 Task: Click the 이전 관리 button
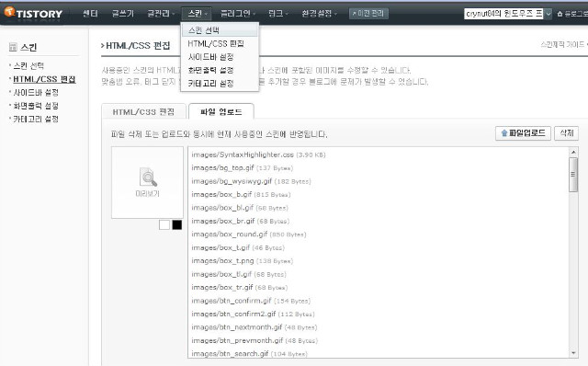click(x=368, y=14)
